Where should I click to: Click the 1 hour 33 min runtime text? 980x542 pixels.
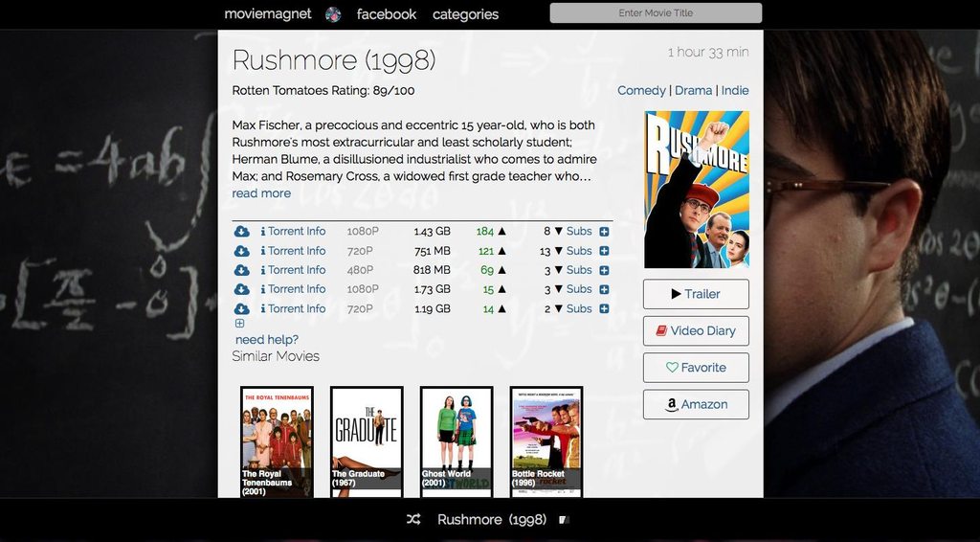(708, 53)
